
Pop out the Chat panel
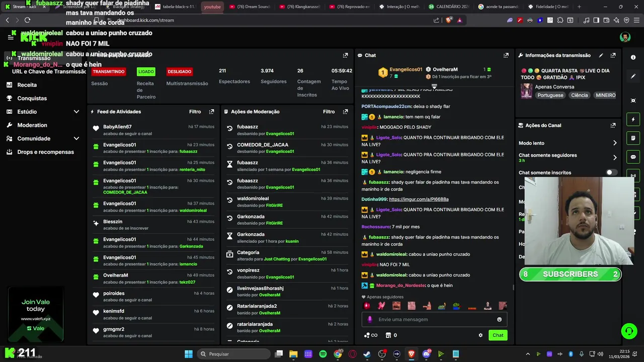click(506, 55)
